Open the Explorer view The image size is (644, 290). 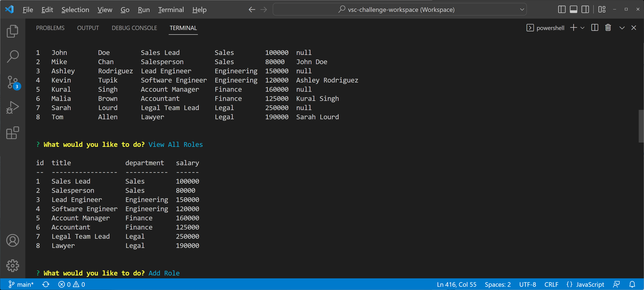pyautogui.click(x=12, y=31)
